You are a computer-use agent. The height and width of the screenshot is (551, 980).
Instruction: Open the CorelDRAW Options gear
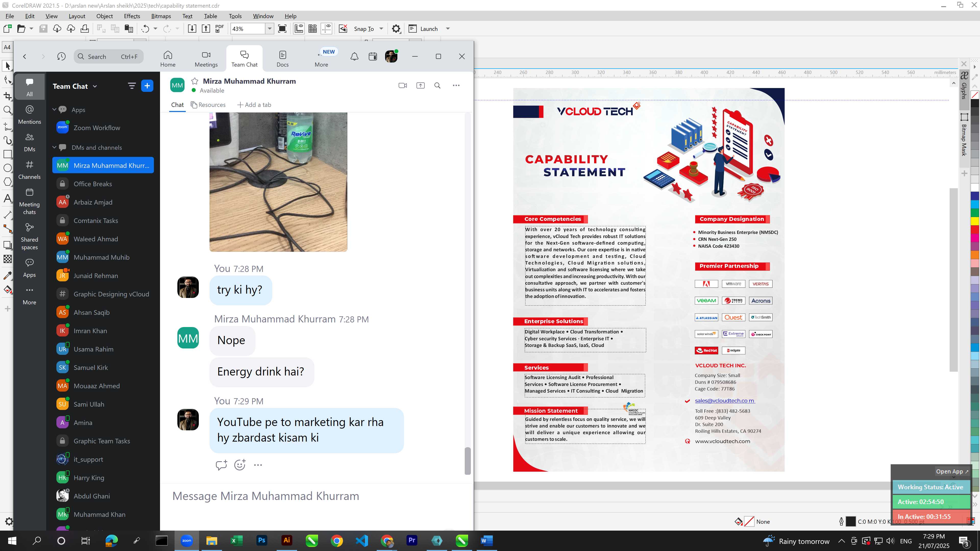point(396,29)
